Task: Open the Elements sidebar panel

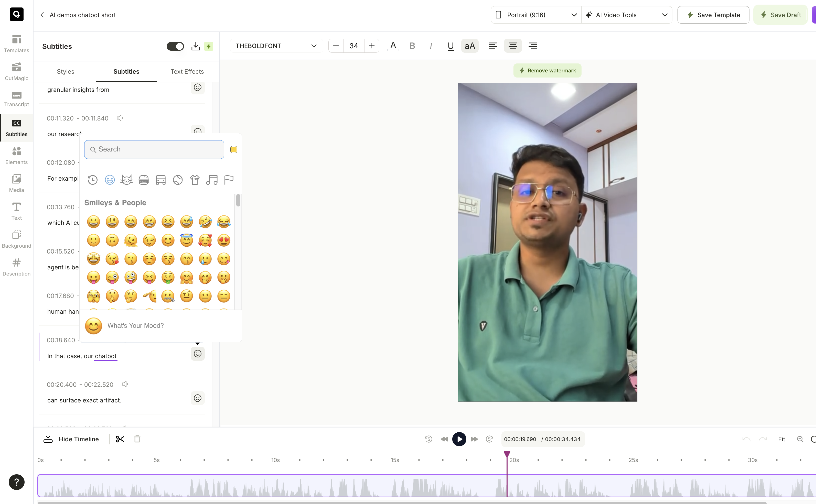Action: pyautogui.click(x=16, y=156)
